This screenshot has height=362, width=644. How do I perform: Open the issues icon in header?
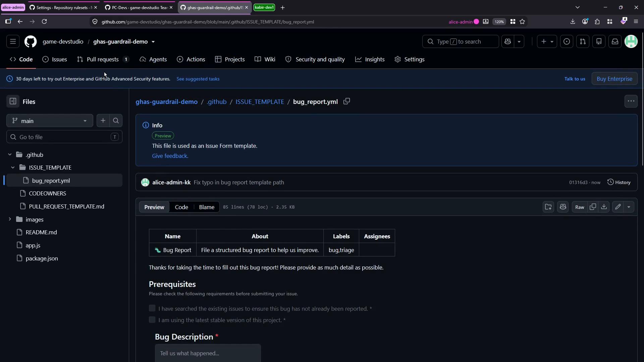567,42
